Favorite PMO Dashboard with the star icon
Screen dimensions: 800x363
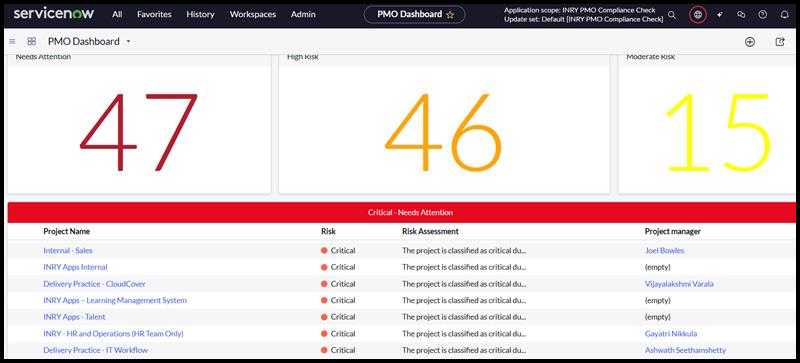pyautogui.click(x=450, y=15)
